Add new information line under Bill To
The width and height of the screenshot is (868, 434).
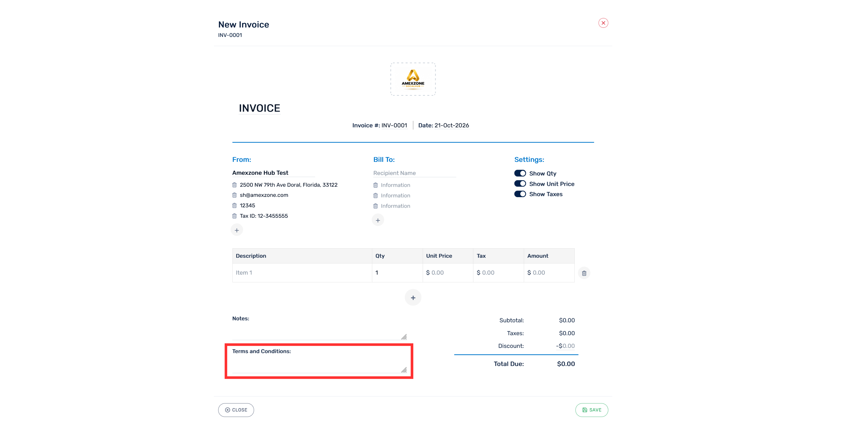click(x=378, y=220)
